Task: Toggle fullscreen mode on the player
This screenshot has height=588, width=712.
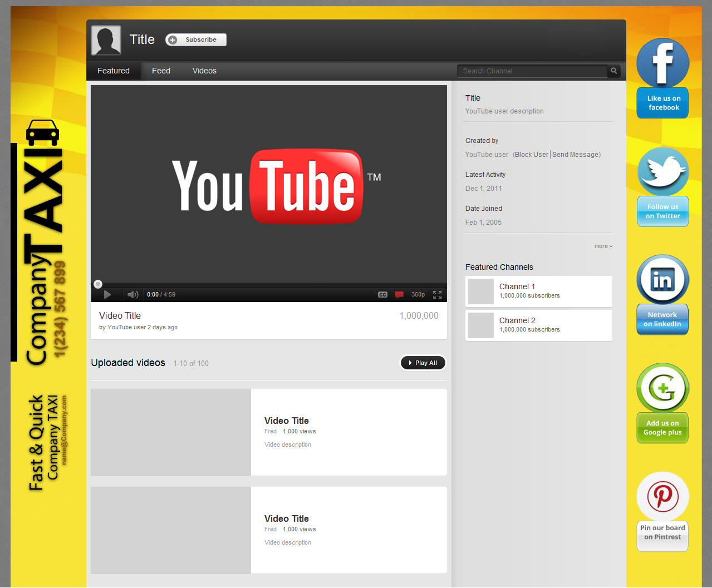Action: (437, 294)
